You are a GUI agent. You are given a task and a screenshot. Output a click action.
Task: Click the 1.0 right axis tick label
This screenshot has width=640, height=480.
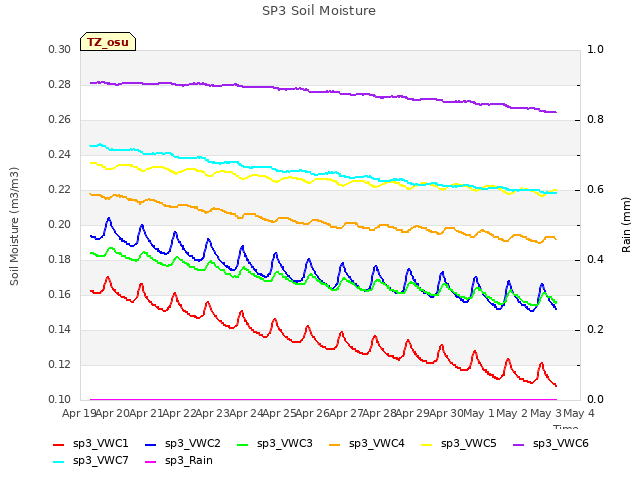pos(595,49)
